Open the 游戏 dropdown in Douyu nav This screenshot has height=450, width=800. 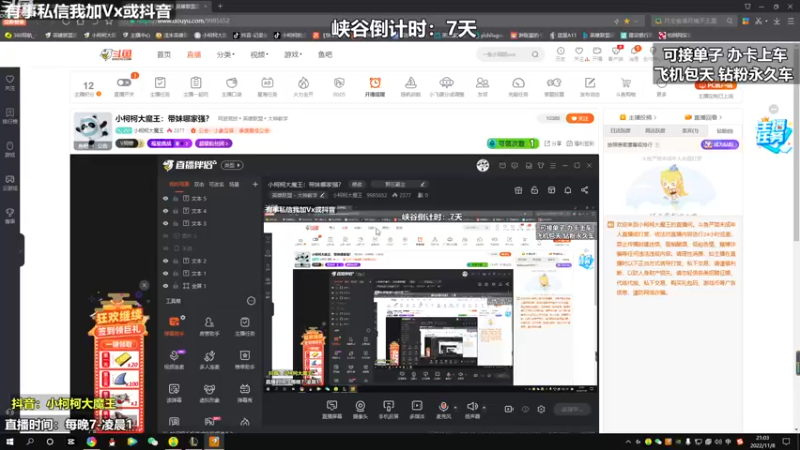tap(293, 55)
